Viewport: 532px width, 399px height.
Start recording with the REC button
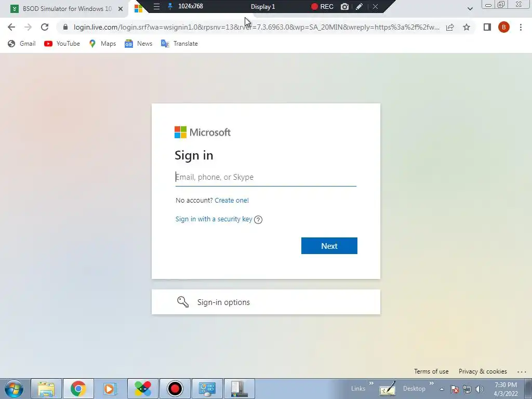coord(322,6)
